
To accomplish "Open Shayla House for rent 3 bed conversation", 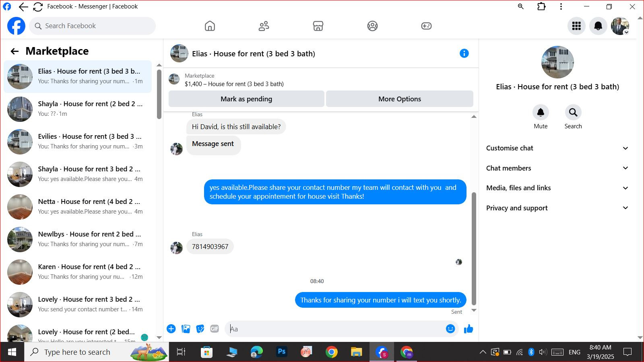I will (x=78, y=174).
